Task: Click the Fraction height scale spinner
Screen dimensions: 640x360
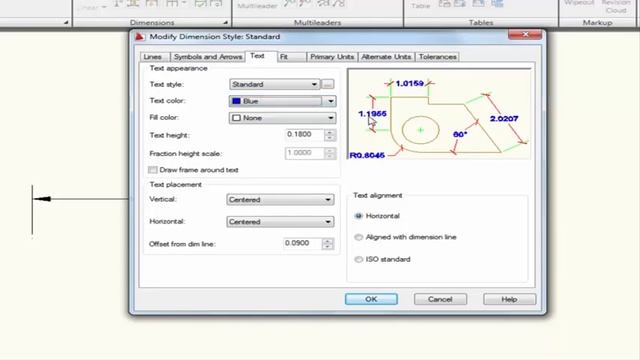Action: click(x=330, y=153)
